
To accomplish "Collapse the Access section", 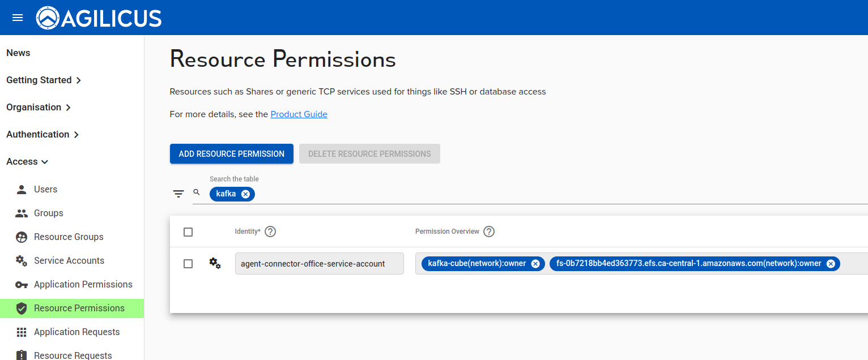I will (x=27, y=161).
